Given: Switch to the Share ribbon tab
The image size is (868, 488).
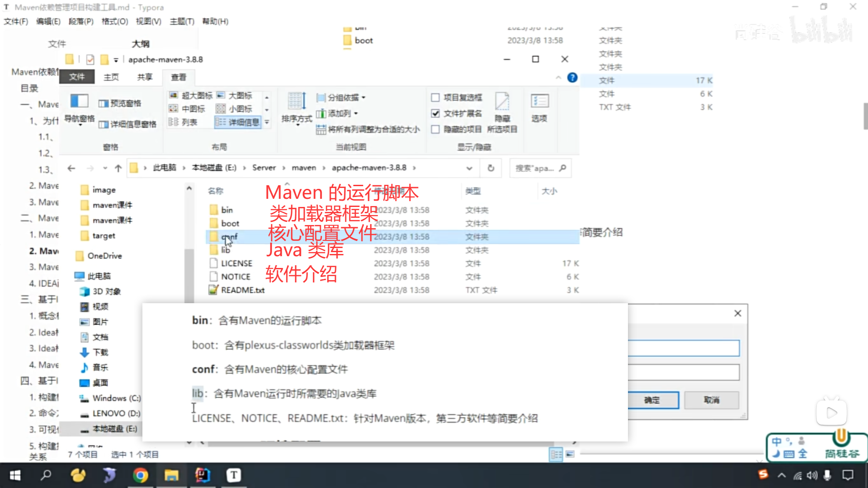Looking at the screenshot, I should (x=145, y=77).
